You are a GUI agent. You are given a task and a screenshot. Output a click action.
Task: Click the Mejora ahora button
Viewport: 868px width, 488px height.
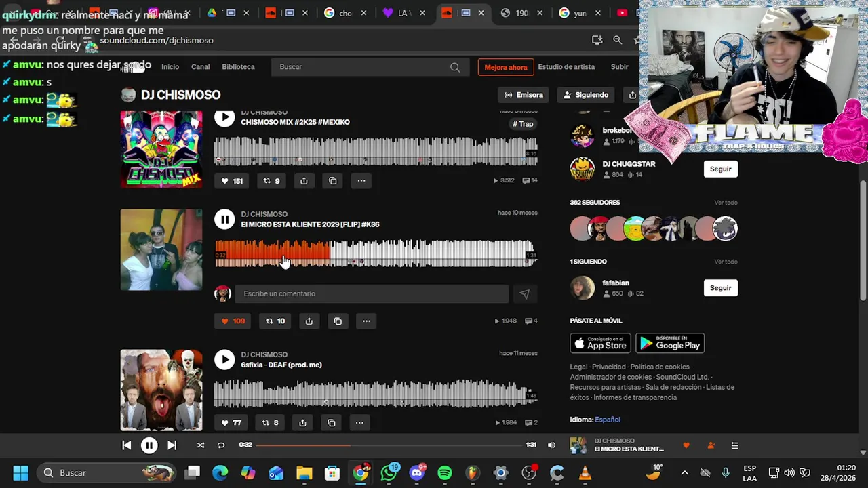506,67
